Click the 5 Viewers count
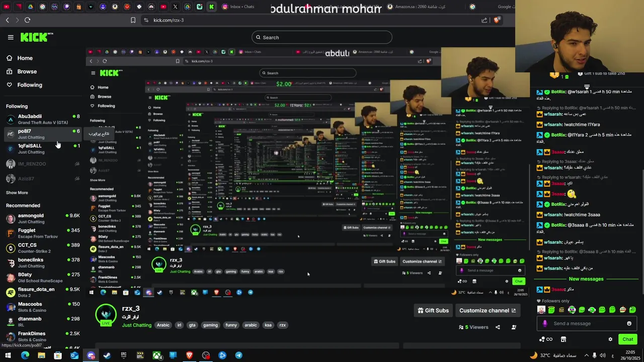644x362 pixels. [x=473, y=327]
